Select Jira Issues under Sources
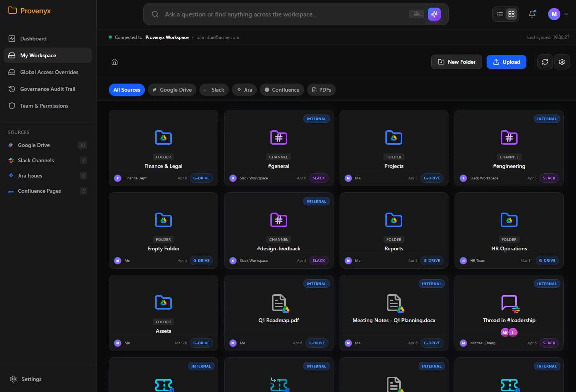Screen dimensions: 576x392 [x=47, y=176]
